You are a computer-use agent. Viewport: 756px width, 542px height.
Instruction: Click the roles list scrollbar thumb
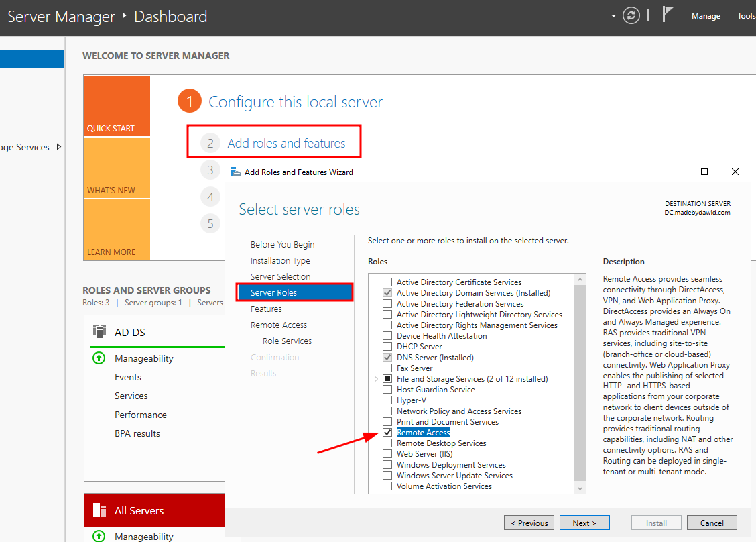(580, 383)
